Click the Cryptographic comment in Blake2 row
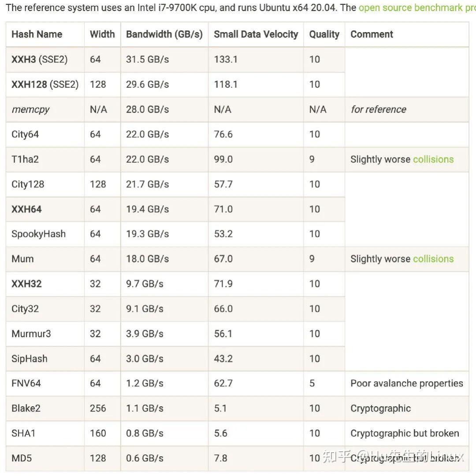The image size is (476, 476). click(380, 409)
